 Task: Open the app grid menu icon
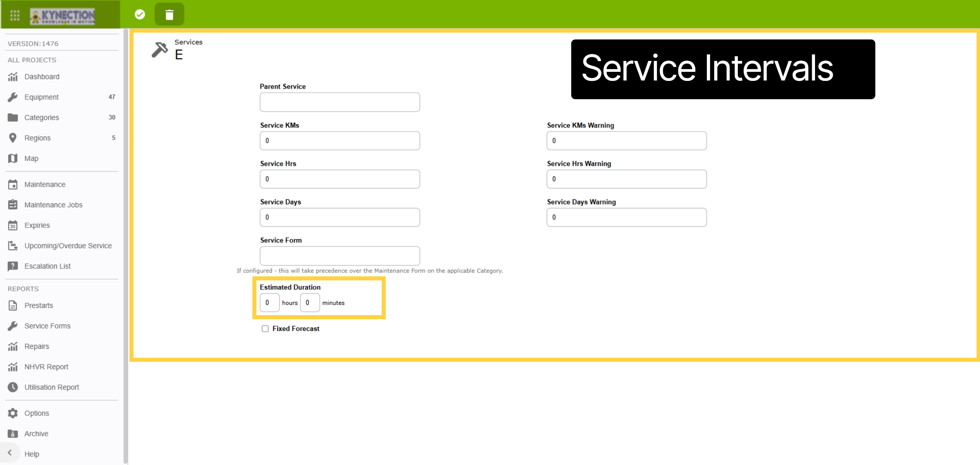pos(15,15)
